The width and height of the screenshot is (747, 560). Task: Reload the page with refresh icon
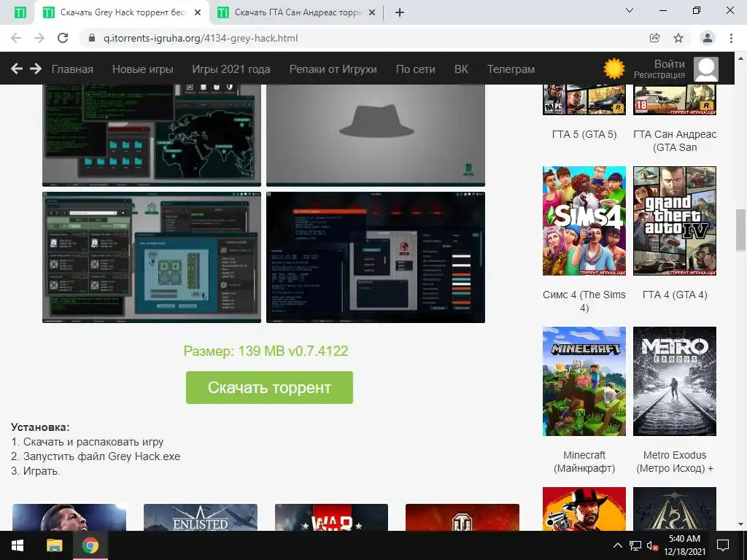[63, 38]
